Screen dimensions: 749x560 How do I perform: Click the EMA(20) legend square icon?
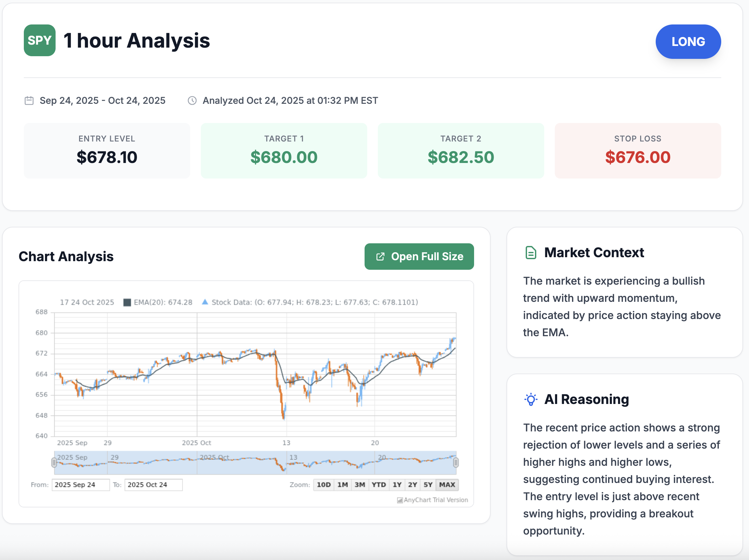point(127,302)
